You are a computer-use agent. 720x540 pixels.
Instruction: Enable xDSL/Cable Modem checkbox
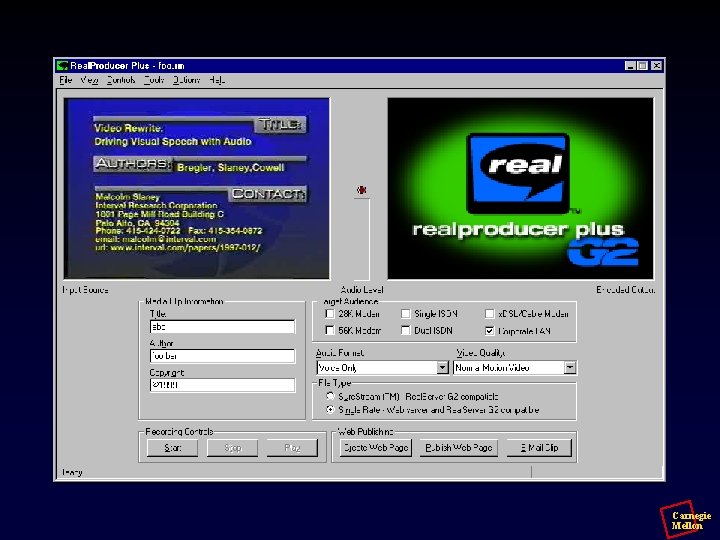pos(489,314)
